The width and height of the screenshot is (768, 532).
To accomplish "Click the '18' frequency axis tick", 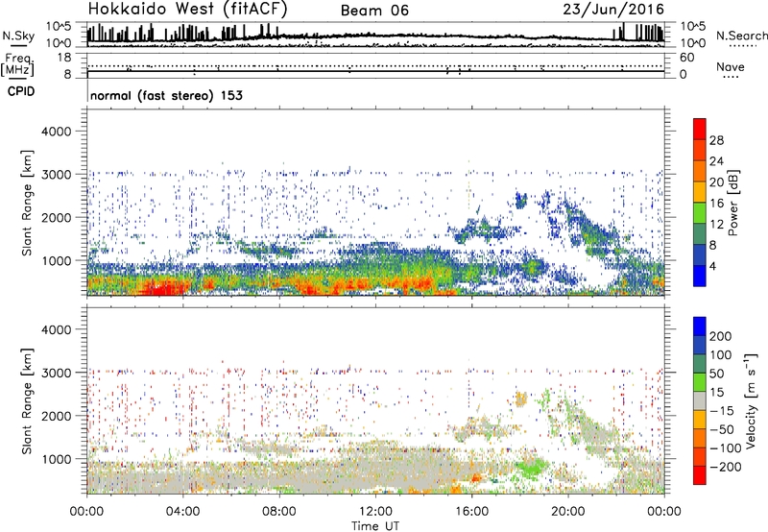I will (64, 57).
